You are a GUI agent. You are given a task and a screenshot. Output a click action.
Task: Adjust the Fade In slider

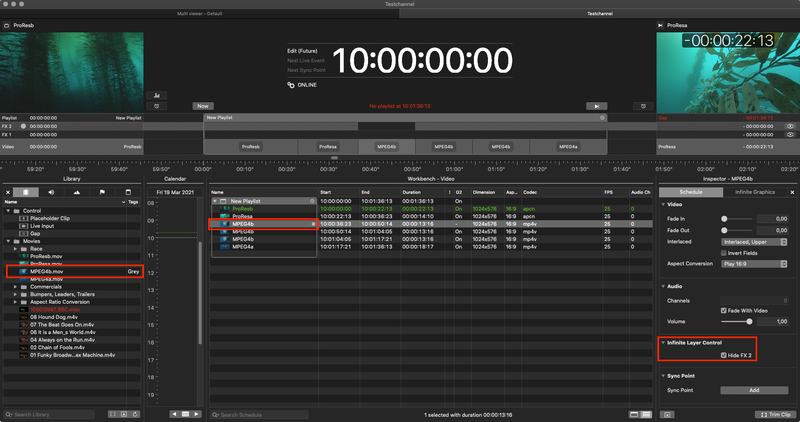click(x=737, y=219)
